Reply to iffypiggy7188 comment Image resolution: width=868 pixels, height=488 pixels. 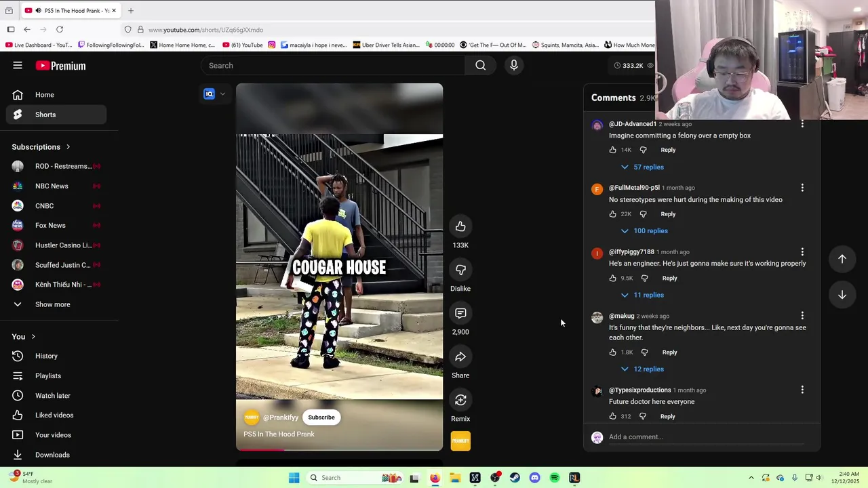pyautogui.click(x=669, y=278)
